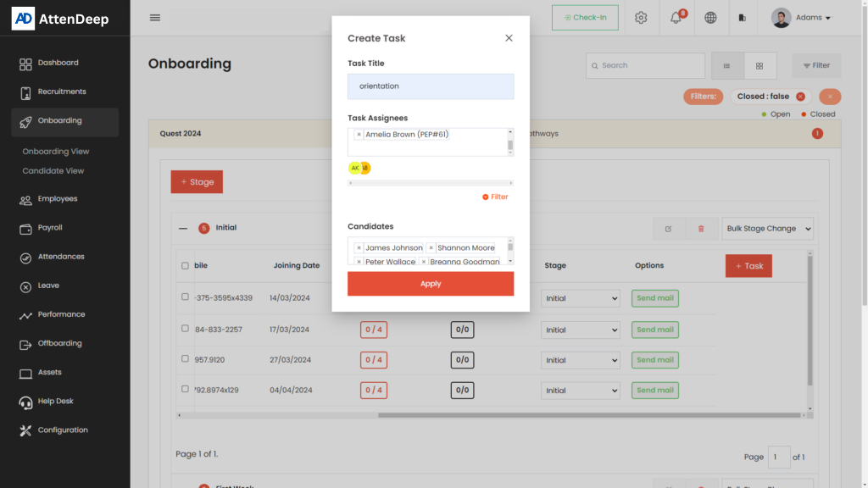The width and height of the screenshot is (868, 488).
Task: Click the Task Title input field
Action: pyautogui.click(x=431, y=86)
